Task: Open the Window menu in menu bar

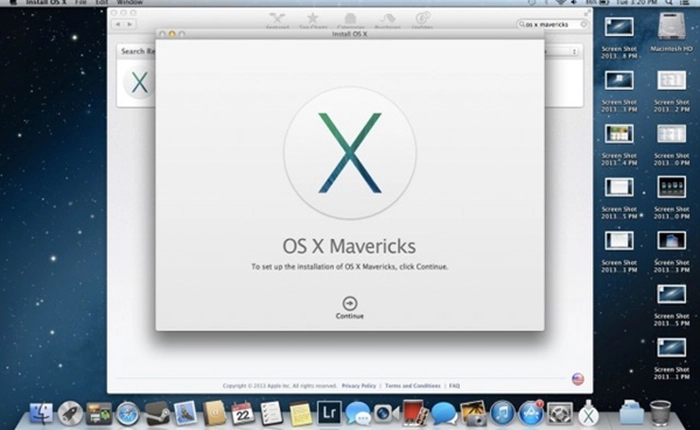Action: click(129, 2)
